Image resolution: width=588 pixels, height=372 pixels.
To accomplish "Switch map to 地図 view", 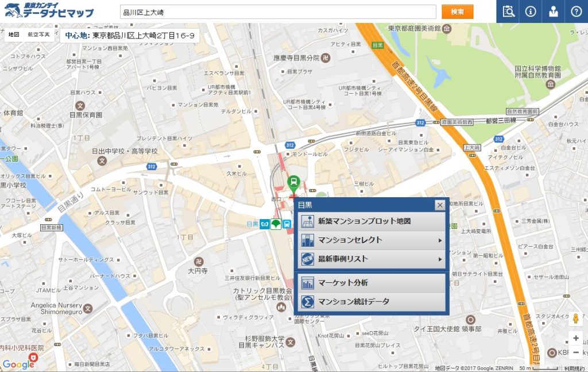I will [13, 35].
